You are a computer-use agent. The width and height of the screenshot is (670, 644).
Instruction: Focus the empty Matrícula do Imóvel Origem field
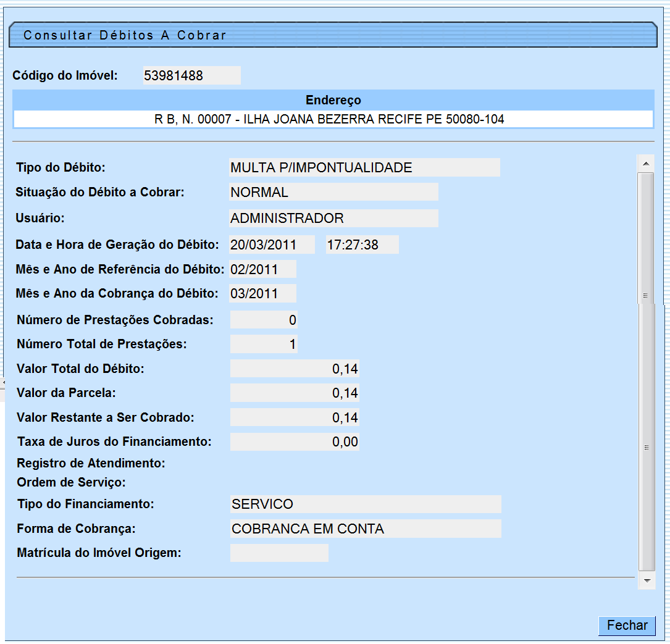click(x=279, y=553)
